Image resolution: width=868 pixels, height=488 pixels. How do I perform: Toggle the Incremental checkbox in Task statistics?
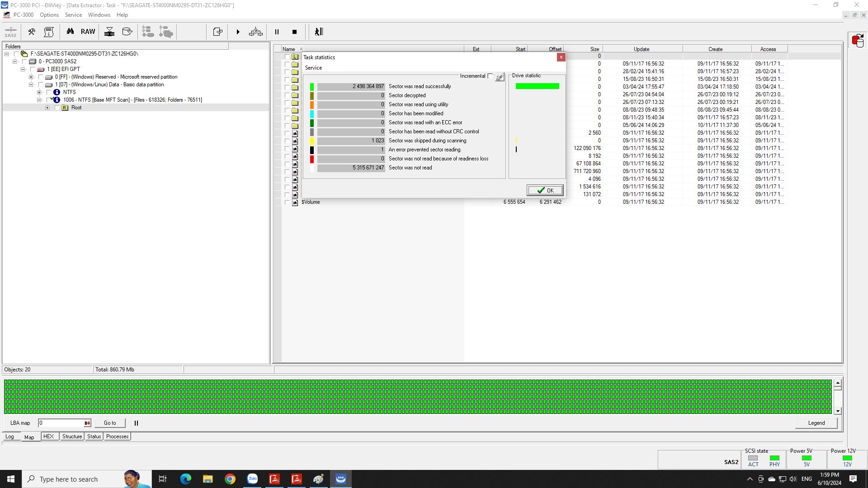click(x=490, y=76)
